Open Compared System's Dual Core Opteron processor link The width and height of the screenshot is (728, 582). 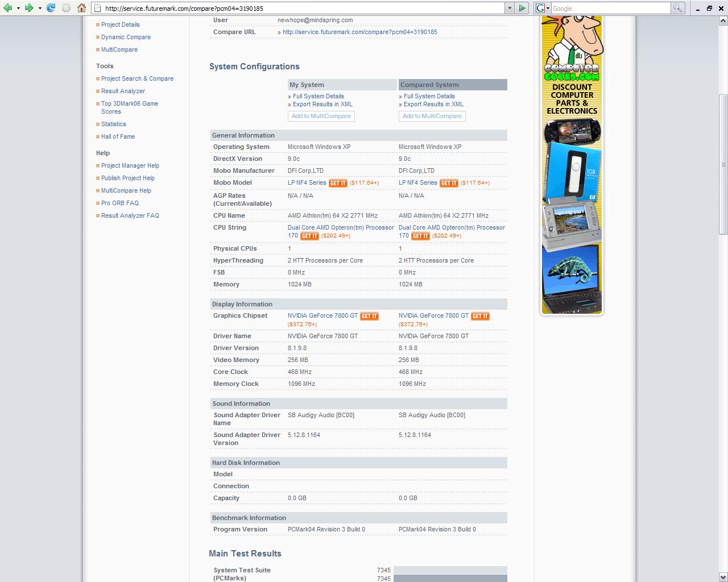click(x=452, y=227)
